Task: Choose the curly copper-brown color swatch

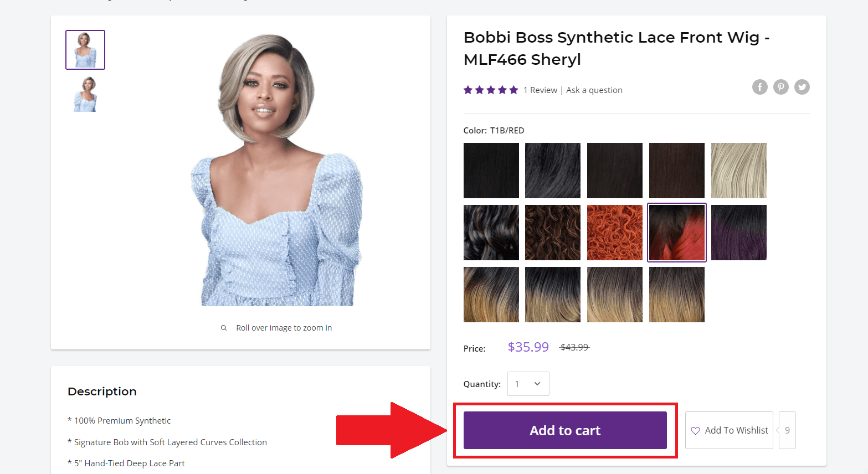Action: (552, 233)
